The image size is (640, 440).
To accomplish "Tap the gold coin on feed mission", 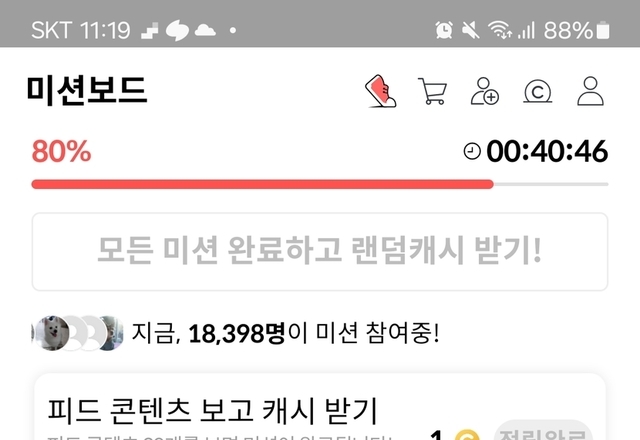I will click(x=467, y=435).
